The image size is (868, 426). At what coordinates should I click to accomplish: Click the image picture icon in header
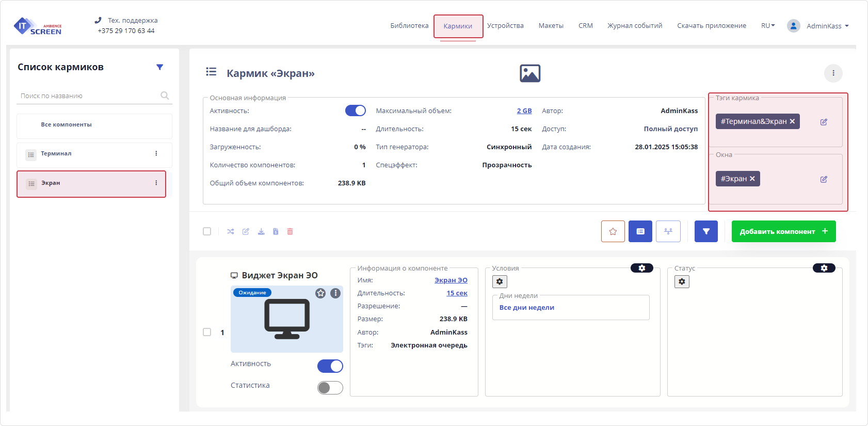pos(530,73)
